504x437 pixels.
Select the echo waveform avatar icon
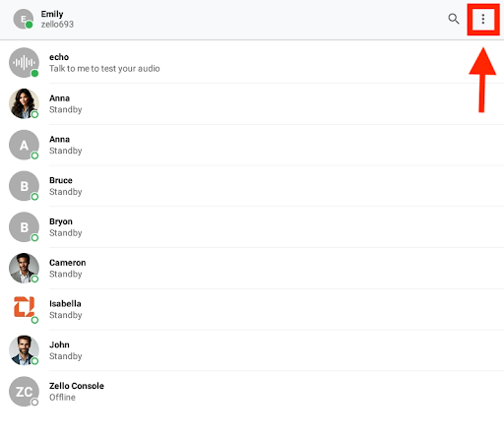coord(24,63)
